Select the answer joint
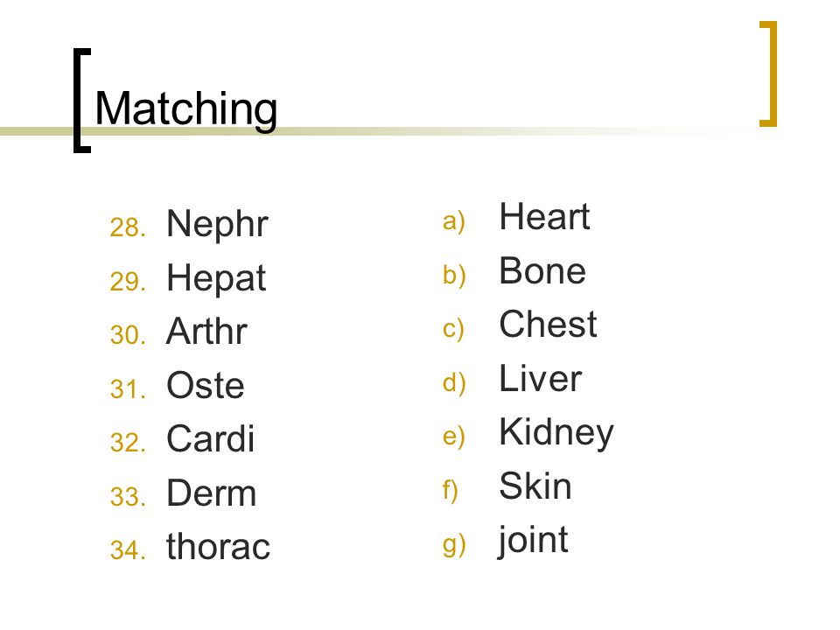Image resolution: width=840 pixels, height=630 pixels. 533,541
